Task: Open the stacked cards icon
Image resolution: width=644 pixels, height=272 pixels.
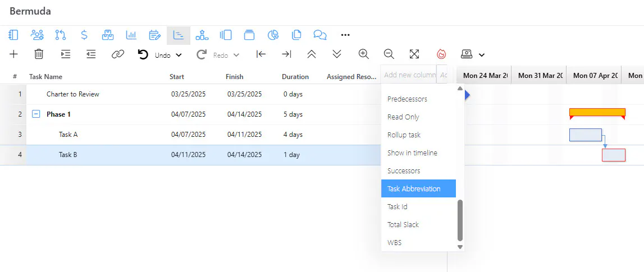Action: click(x=249, y=35)
